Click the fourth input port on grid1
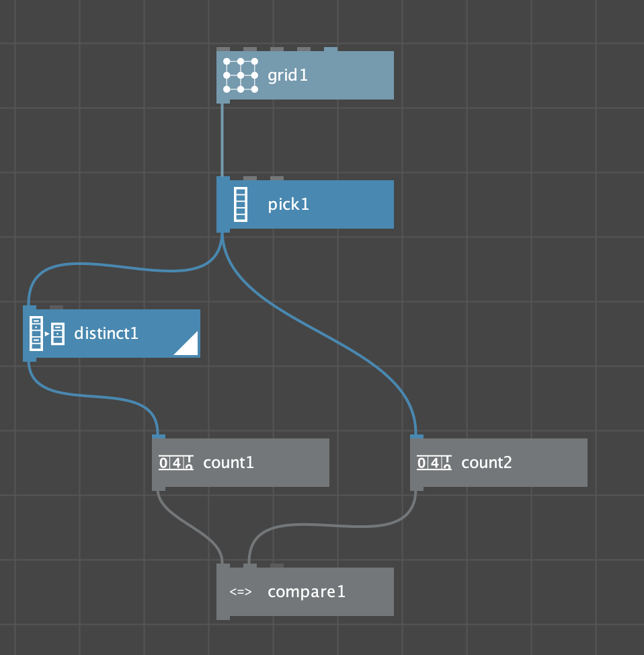This screenshot has width=644, height=655. point(304,49)
